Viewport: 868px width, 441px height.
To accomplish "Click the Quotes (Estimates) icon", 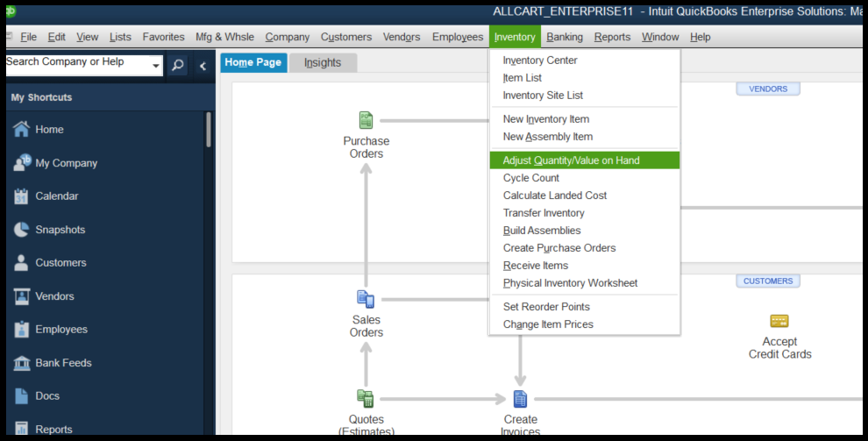I will point(366,399).
